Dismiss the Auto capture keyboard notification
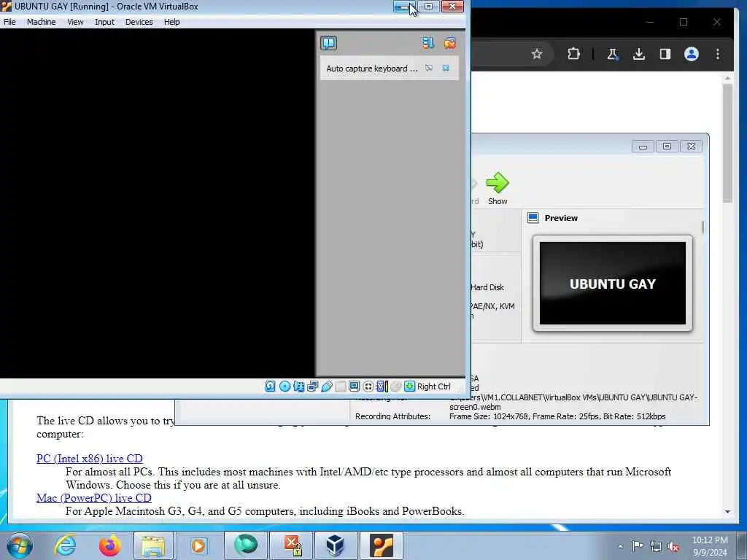 [446, 68]
